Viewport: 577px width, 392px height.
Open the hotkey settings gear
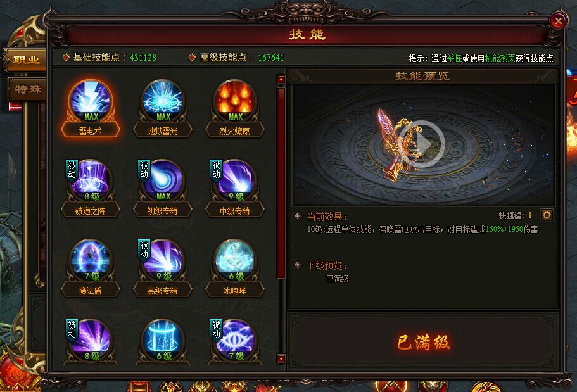pyautogui.click(x=547, y=215)
